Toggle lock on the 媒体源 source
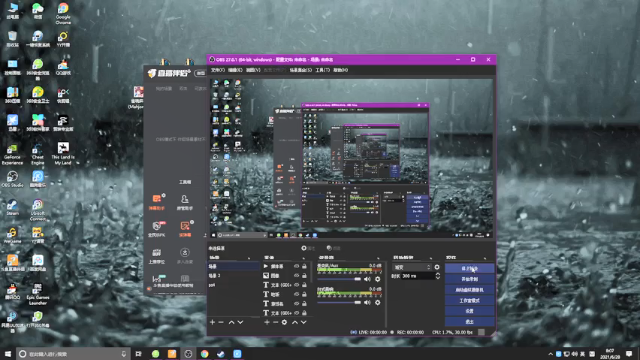This screenshot has width=640, height=360. pos(304,266)
